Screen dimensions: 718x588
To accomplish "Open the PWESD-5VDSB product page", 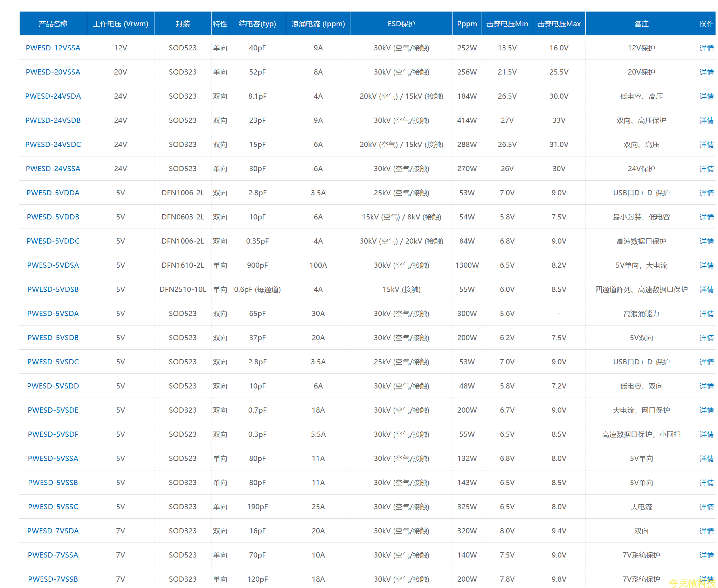I will (x=53, y=289).
